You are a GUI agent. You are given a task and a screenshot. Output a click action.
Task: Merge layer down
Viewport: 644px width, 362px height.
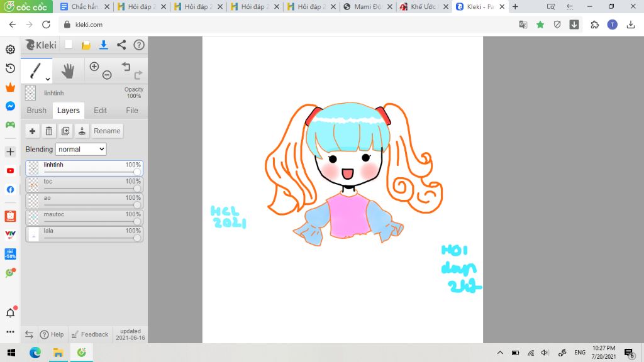point(82,131)
